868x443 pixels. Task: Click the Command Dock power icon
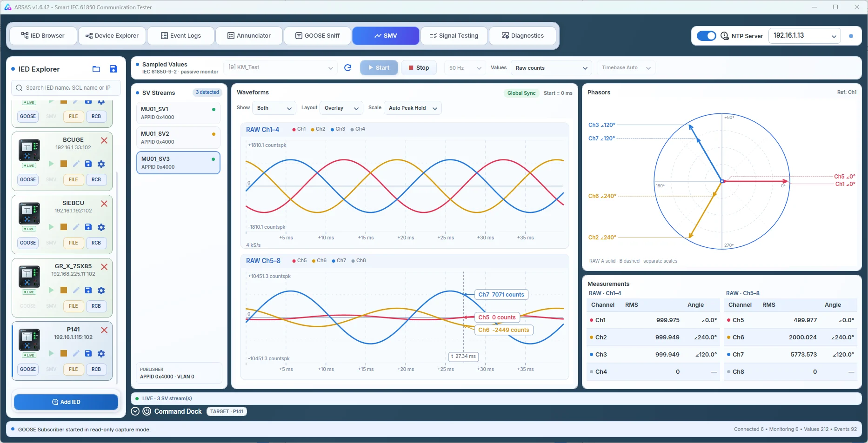click(147, 411)
